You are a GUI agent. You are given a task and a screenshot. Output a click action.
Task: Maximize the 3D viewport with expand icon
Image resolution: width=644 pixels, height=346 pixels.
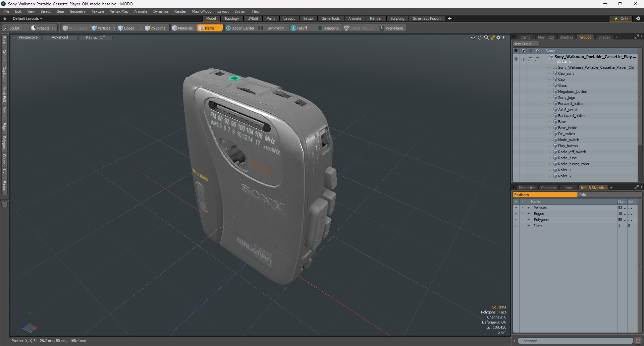pos(493,38)
